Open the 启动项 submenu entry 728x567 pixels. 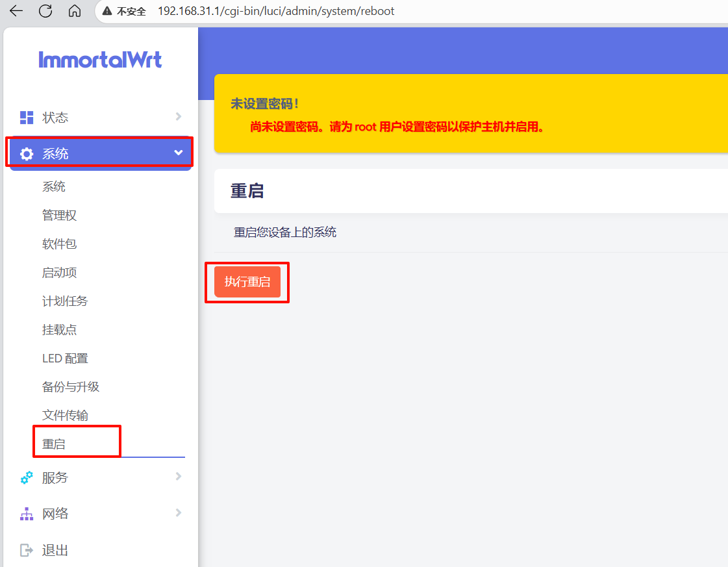[60, 273]
